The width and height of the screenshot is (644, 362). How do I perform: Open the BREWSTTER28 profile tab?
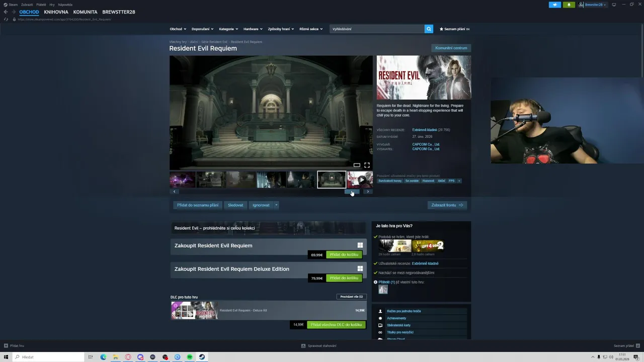(119, 12)
